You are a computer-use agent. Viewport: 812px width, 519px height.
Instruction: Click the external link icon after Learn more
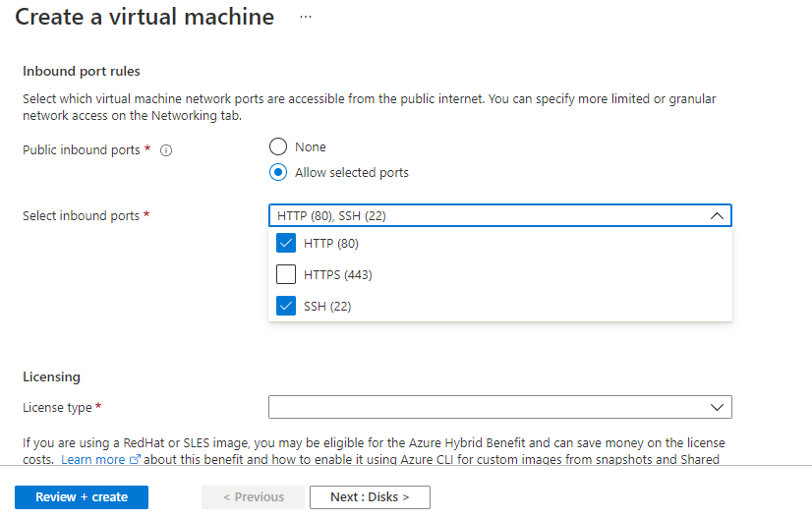tap(135, 460)
